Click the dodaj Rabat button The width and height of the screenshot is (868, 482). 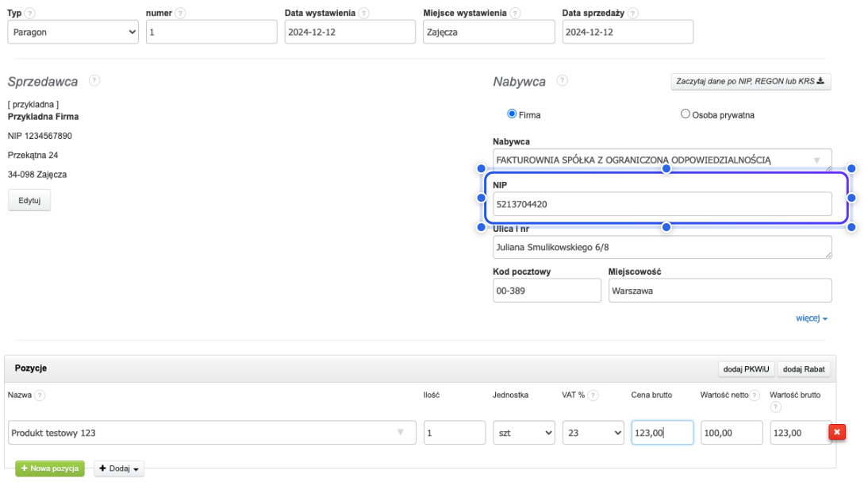(x=804, y=368)
